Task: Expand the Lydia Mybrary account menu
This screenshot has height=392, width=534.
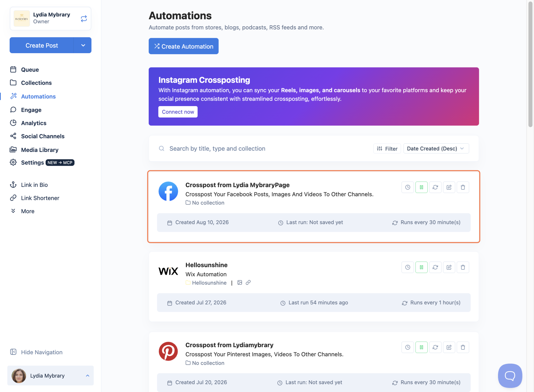Action: tap(50, 376)
